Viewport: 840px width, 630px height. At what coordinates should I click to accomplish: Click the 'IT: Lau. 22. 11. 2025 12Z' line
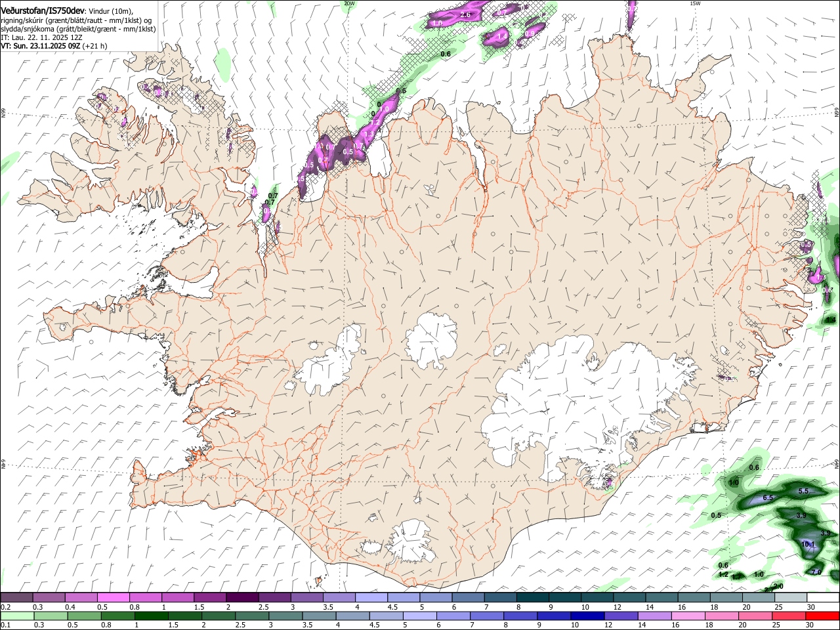click(x=41, y=37)
